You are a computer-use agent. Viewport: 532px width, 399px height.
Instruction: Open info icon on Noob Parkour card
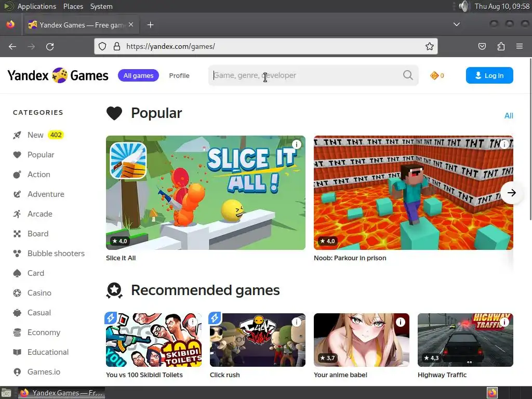pos(504,144)
